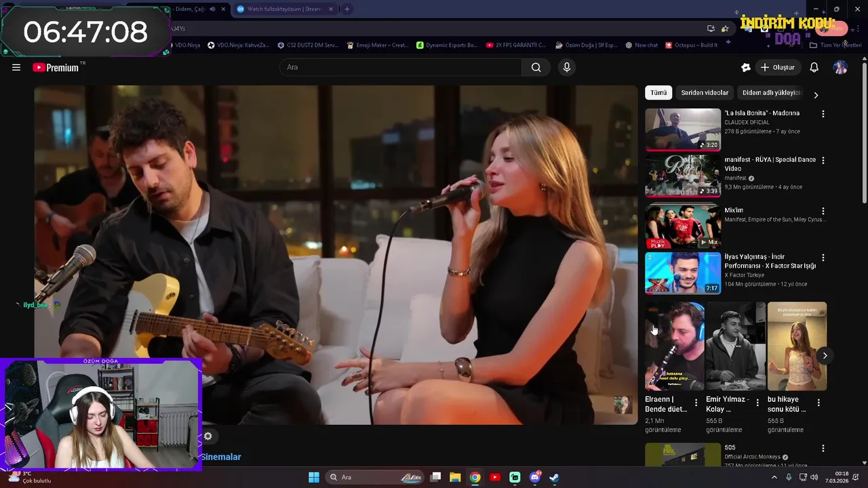The image size is (868, 488).
Task: Start voice search with the microphone
Action: click(567, 67)
